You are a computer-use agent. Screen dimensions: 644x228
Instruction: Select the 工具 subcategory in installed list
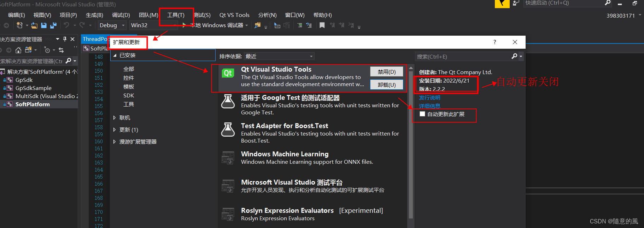(129, 104)
